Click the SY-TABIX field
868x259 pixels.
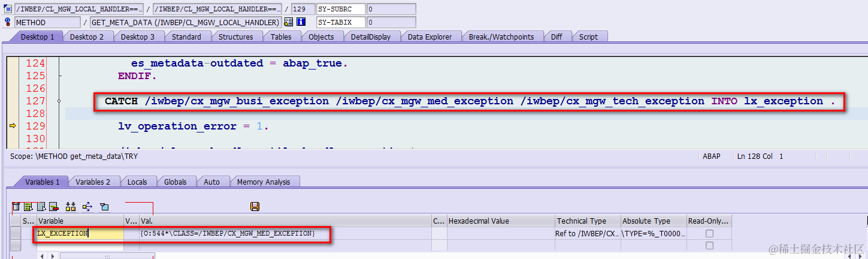[340, 22]
